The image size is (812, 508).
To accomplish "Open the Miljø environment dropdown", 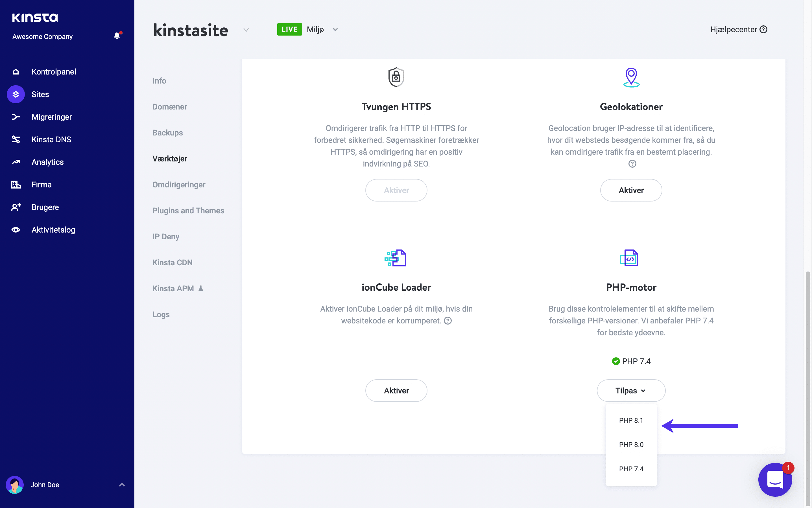I will coord(335,30).
